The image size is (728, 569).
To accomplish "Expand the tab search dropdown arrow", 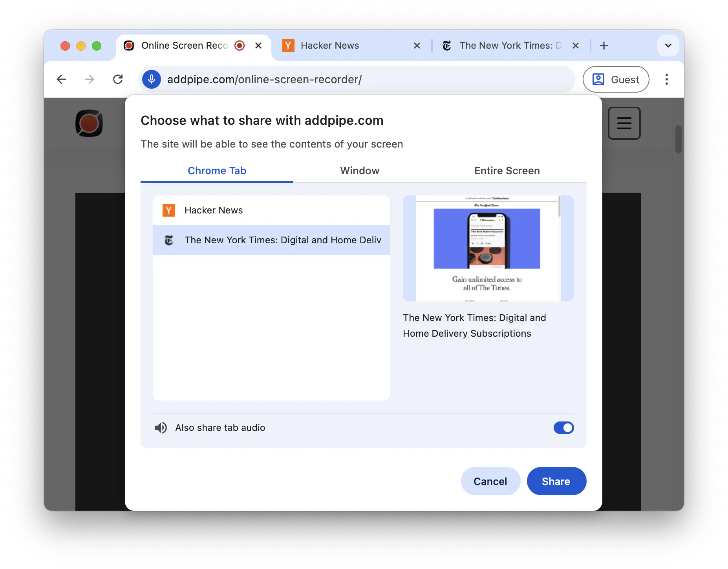I will click(668, 46).
